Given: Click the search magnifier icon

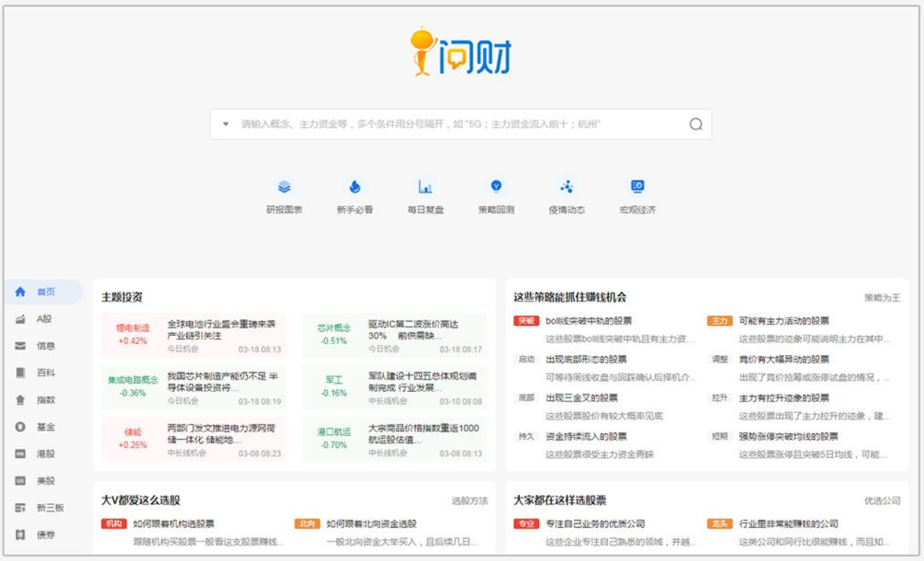Looking at the screenshot, I should [695, 124].
